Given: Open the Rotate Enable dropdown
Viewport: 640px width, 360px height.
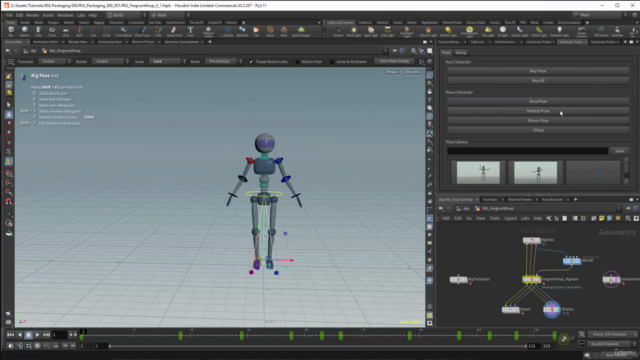Looking at the screenshot, I should (x=110, y=61).
